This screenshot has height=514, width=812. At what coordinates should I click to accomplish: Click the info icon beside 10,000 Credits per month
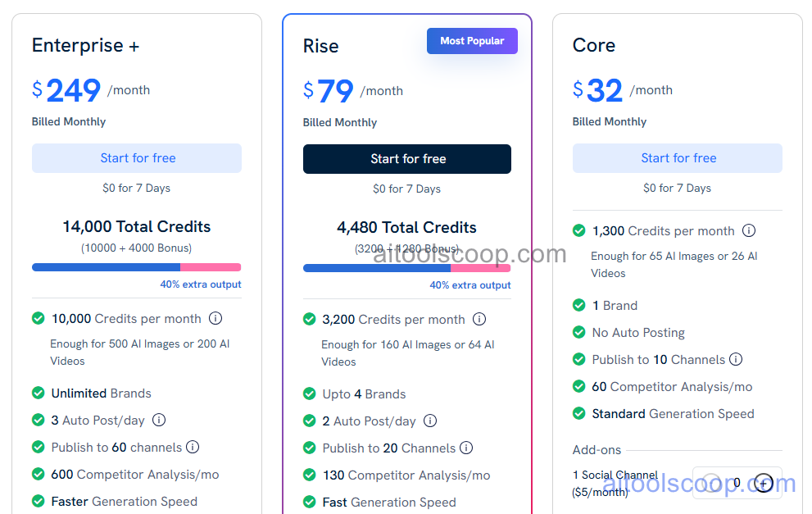coord(215,318)
